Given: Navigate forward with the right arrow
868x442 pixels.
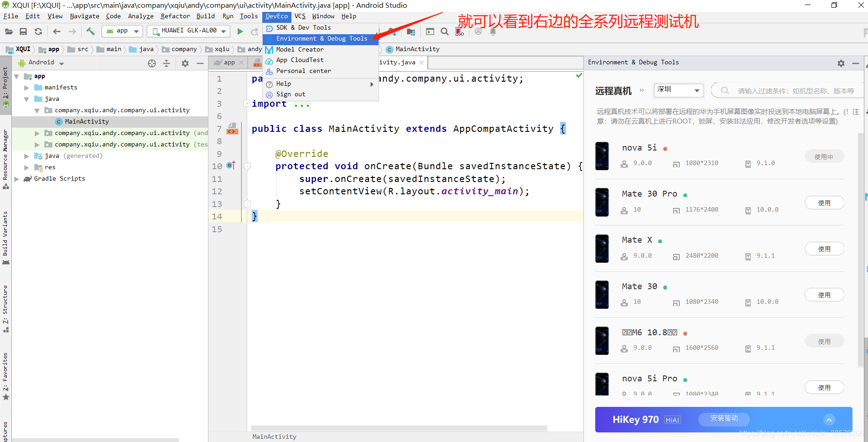Looking at the screenshot, I should pos(72,31).
